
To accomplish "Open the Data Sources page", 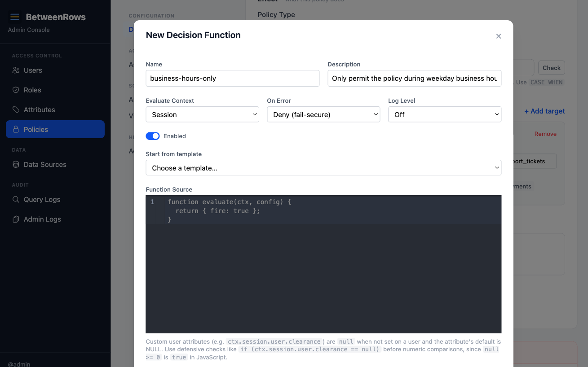I will pyautogui.click(x=55, y=165).
